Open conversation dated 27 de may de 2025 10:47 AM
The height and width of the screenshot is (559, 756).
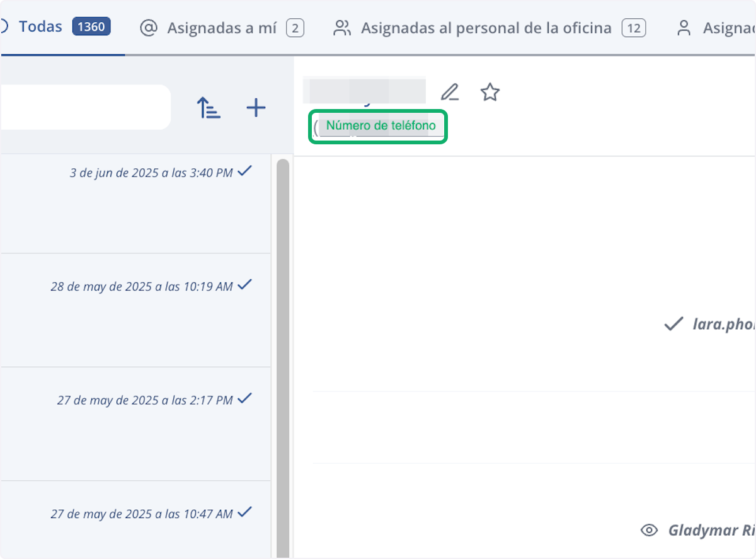tap(135, 520)
